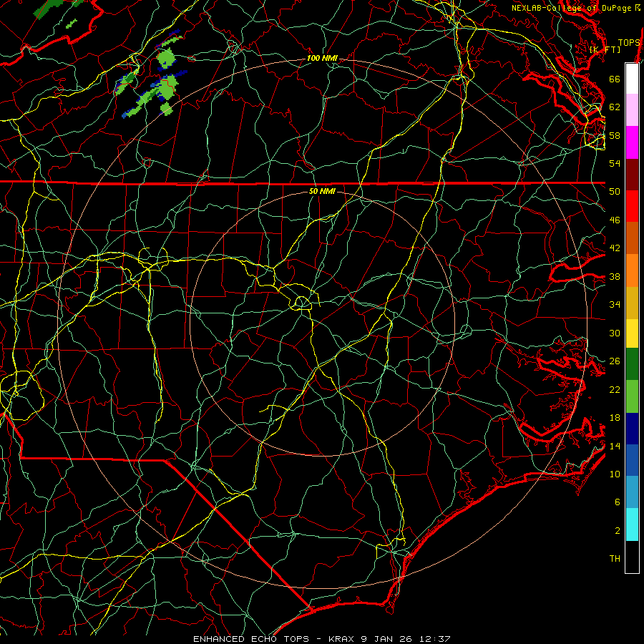This screenshot has height=644, width=644.
Task: Click the '10' legend value
Action: click(615, 474)
